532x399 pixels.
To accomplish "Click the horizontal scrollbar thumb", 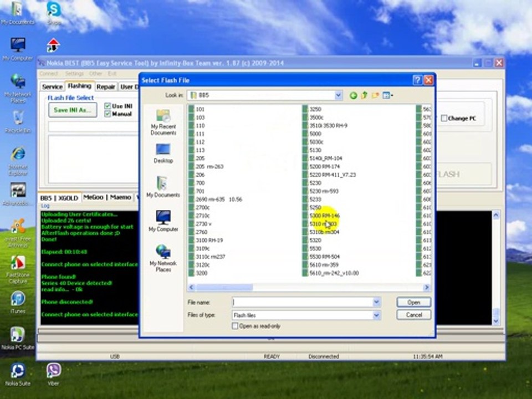I will [x=224, y=288].
